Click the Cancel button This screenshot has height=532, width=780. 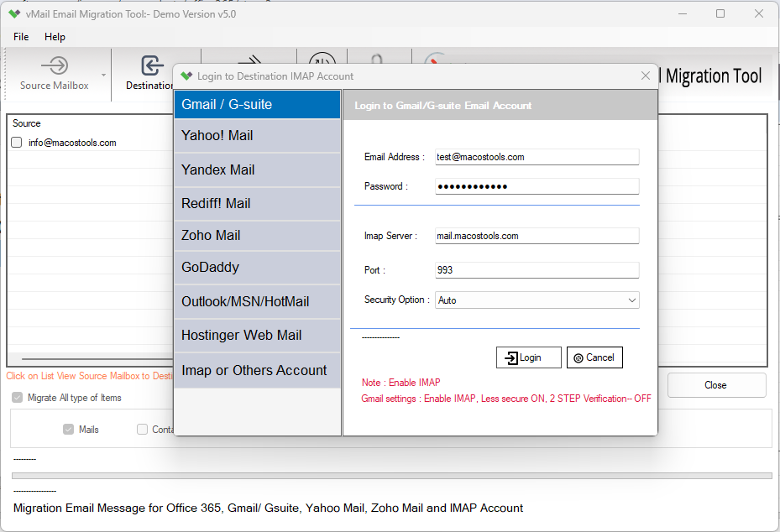coord(594,357)
